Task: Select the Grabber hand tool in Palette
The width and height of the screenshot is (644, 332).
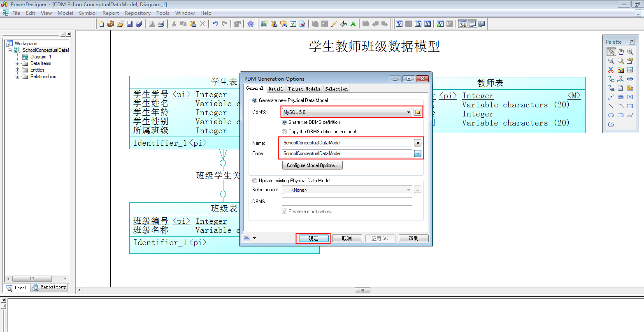Action: [x=621, y=51]
